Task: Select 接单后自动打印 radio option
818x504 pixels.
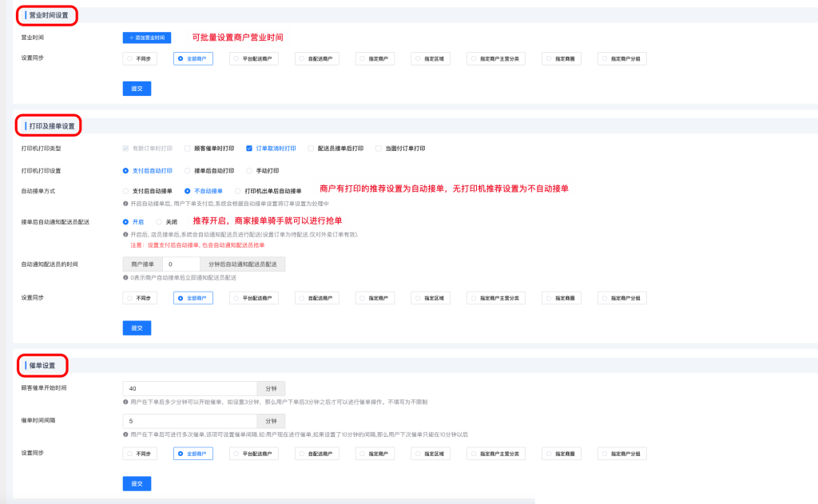Action: coord(187,170)
